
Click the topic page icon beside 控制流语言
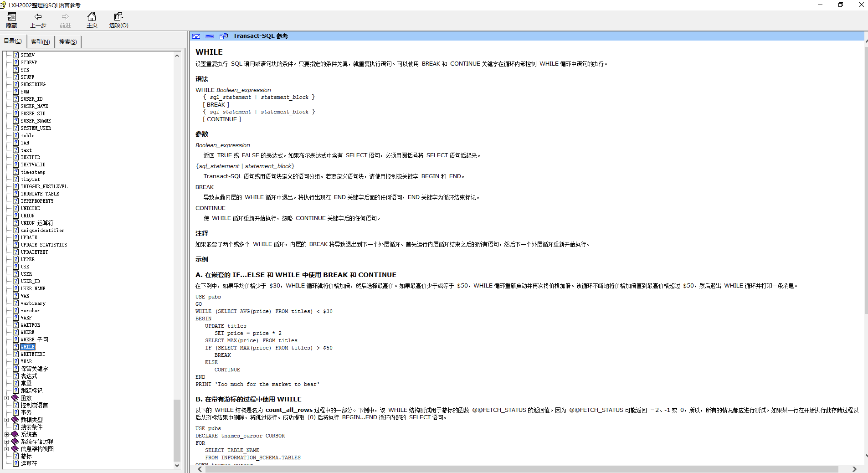click(16, 405)
